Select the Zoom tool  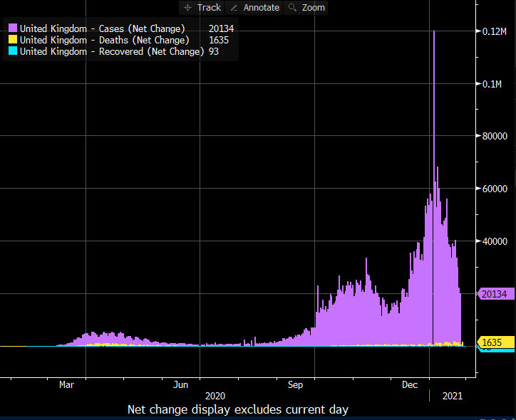[x=306, y=8]
